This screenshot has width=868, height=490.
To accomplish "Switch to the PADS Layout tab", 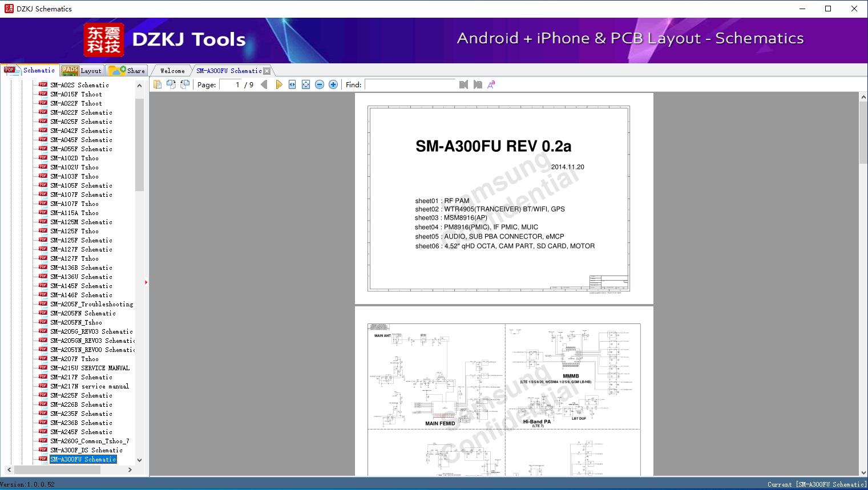I will (82, 71).
